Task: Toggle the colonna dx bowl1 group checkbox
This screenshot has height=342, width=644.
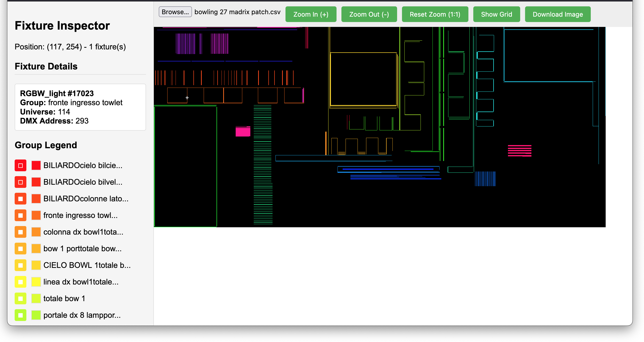Action: click(21, 232)
